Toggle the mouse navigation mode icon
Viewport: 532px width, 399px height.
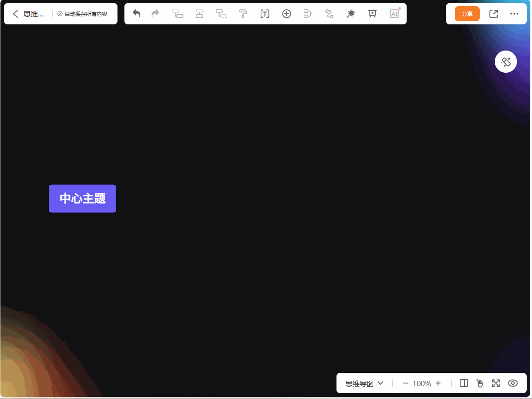click(x=480, y=383)
